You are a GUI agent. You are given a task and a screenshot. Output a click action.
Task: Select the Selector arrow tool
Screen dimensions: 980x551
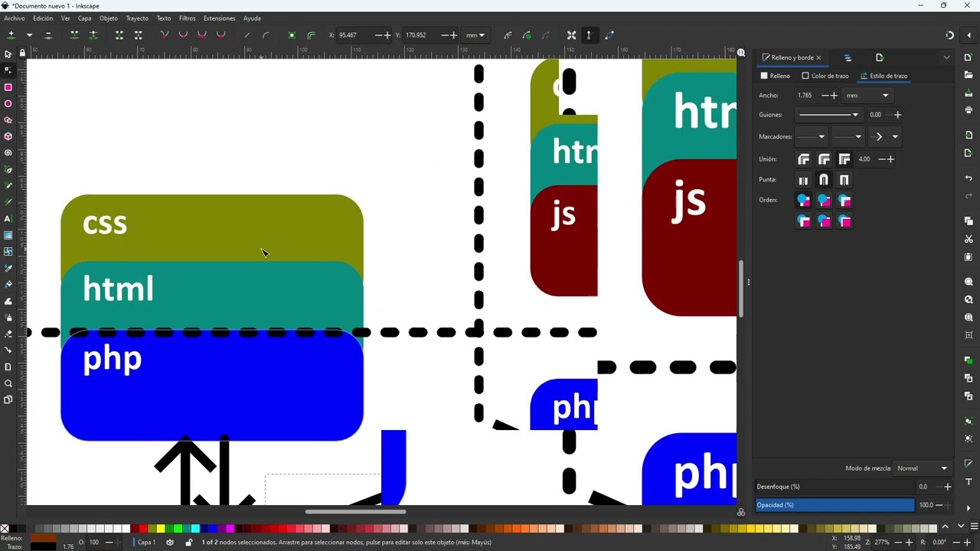pyautogui.click(x=8, y=54)
